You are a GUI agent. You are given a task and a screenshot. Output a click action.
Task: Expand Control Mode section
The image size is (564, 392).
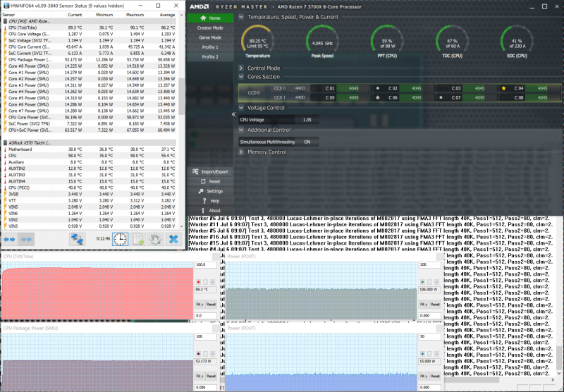coord(241,68)
